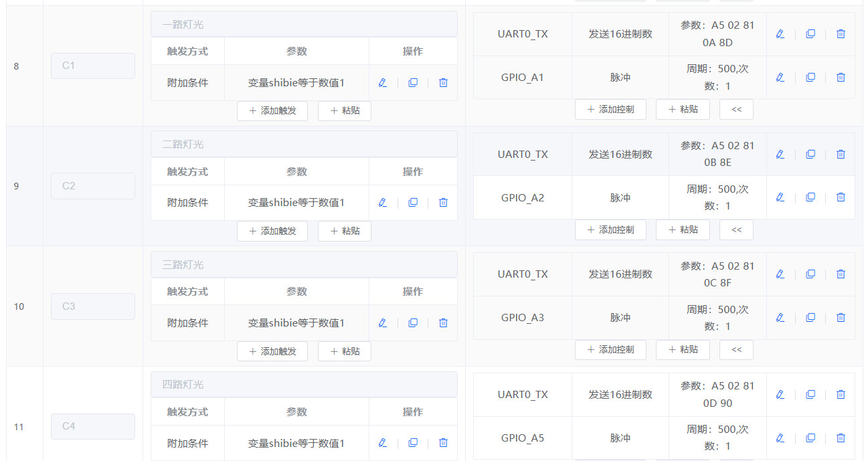The image size is (868, 461).
Task: Edit the GPIO_A3 pulse control
Action: [x=780, y=317]
